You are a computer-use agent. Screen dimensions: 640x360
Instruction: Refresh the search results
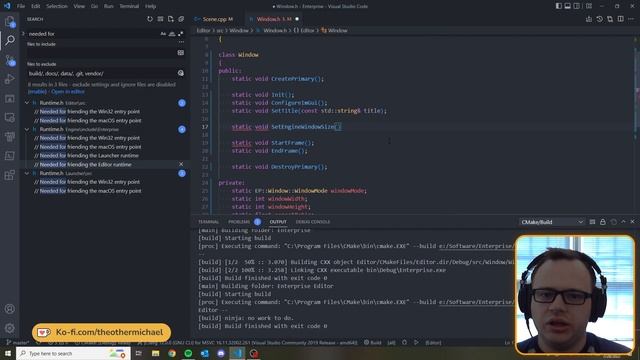point(150,19)
